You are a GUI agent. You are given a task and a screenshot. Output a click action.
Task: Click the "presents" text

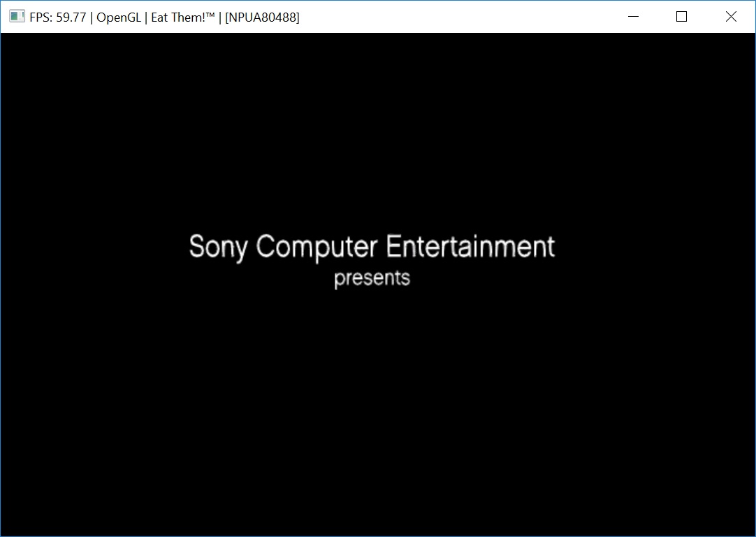click(372, 279)
